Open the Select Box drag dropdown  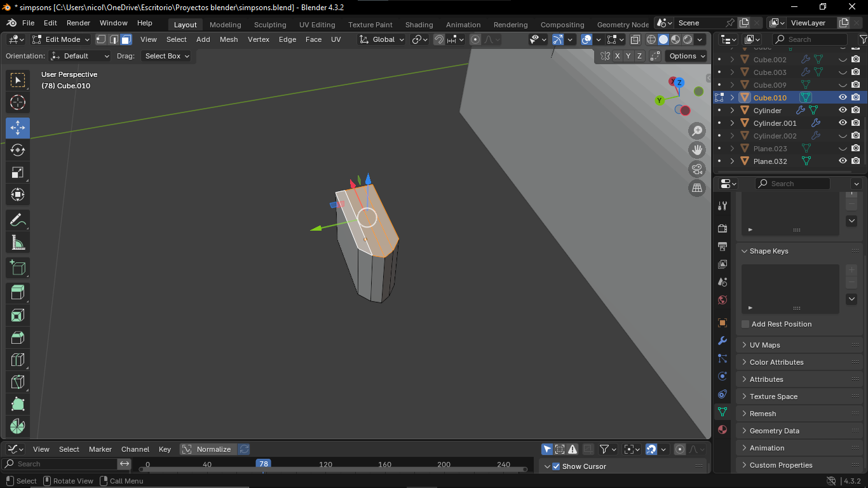click(166, 56)
